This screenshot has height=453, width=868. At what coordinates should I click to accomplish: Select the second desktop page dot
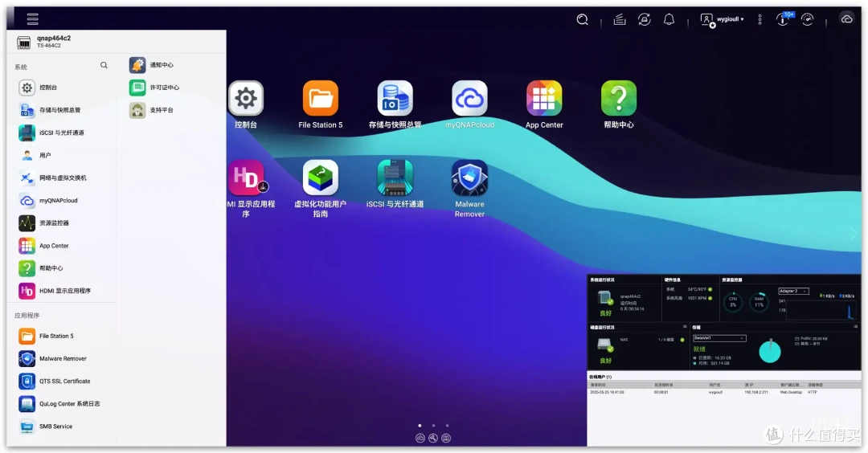433,426
